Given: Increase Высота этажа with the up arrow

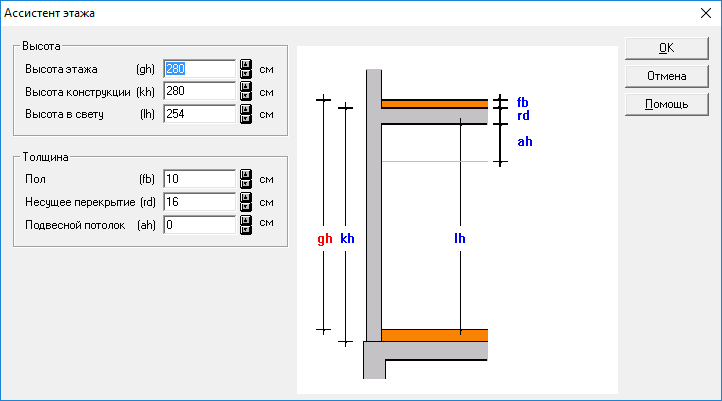Looking at the screenshot, I should pos(245,65).
